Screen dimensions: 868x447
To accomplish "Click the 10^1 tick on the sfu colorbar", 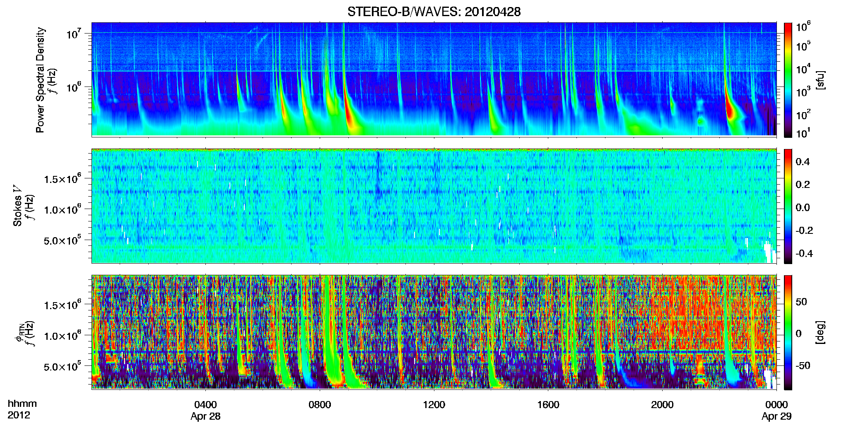I will [x=803, y=133].
